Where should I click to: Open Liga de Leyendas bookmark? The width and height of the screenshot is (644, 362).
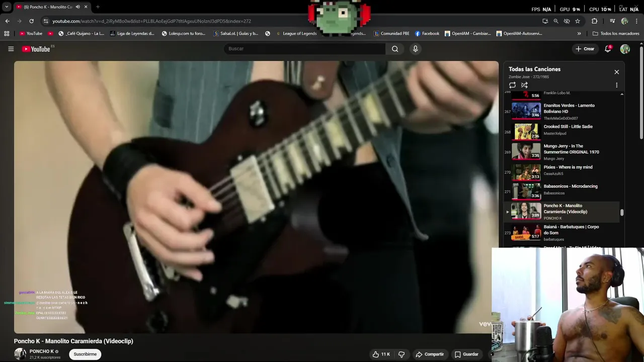pyautogui.click(x=132, y=34)
